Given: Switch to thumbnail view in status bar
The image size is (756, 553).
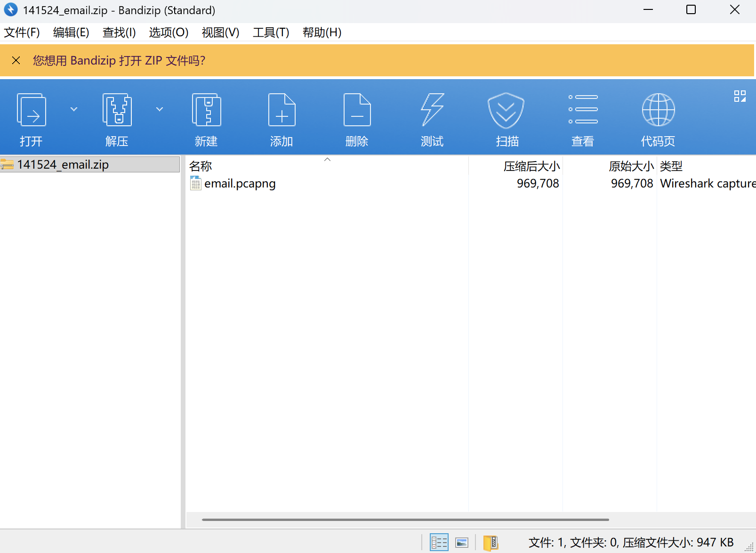Looking at the screenshot, I should pyautogui.click(x=462, y=543).
